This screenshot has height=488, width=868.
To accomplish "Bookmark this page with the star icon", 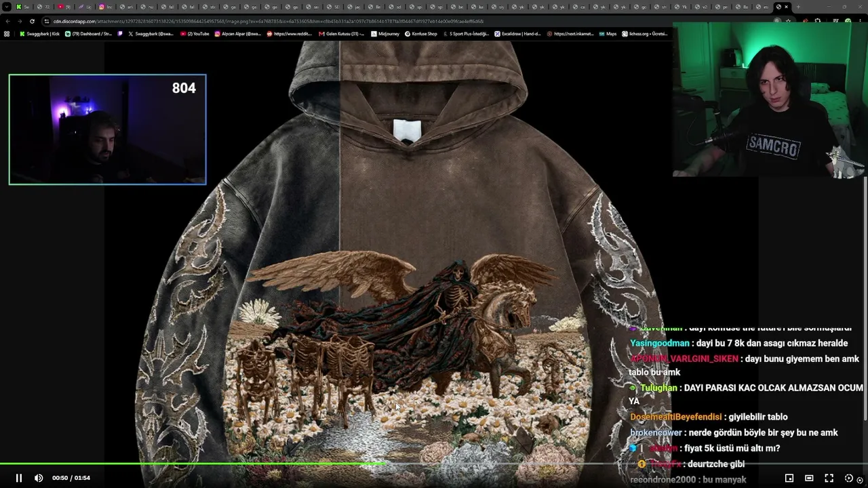I will (x=788, y=21).
